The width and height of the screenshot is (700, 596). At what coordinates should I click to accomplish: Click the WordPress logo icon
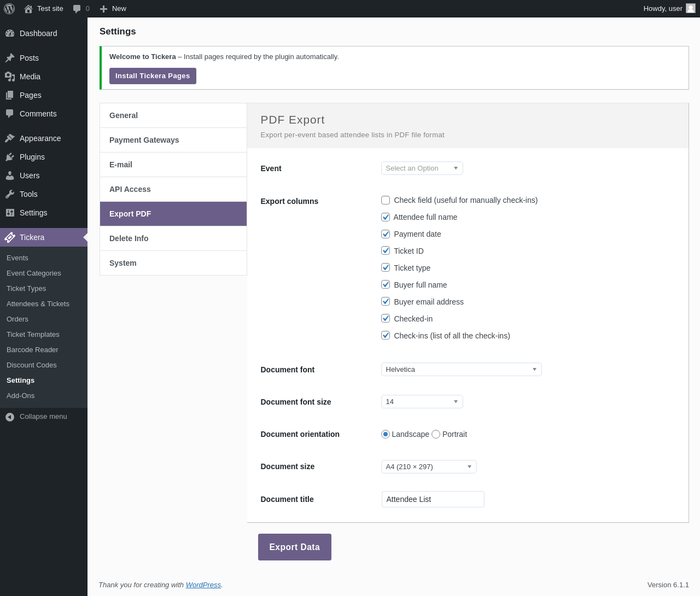pyautogui.click(x=9, y=9)
